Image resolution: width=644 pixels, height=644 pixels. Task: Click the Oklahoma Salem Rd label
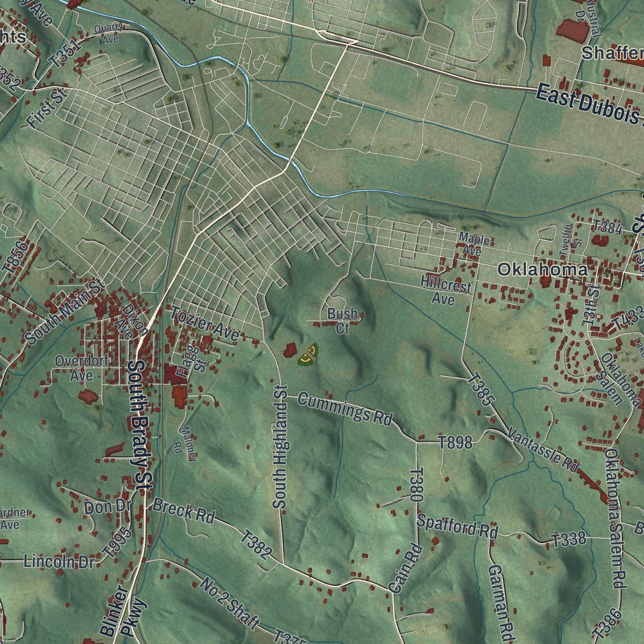pyautogui.click(x=616, y=518)
